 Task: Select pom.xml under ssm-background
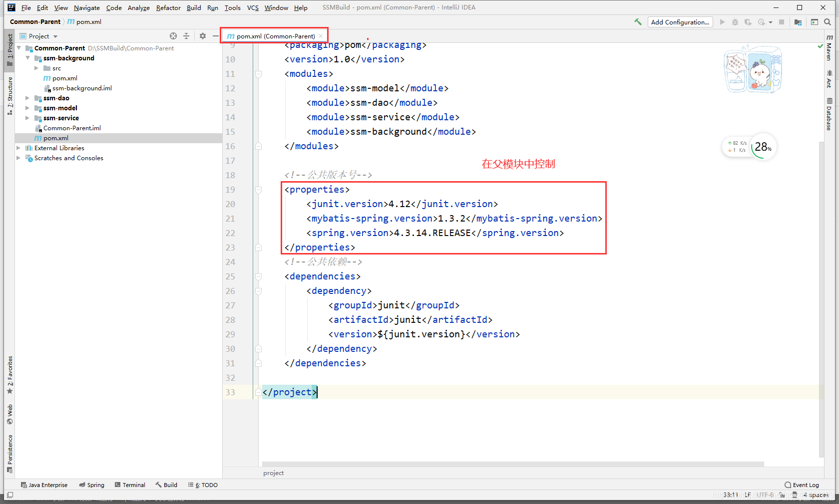(65, 78)
